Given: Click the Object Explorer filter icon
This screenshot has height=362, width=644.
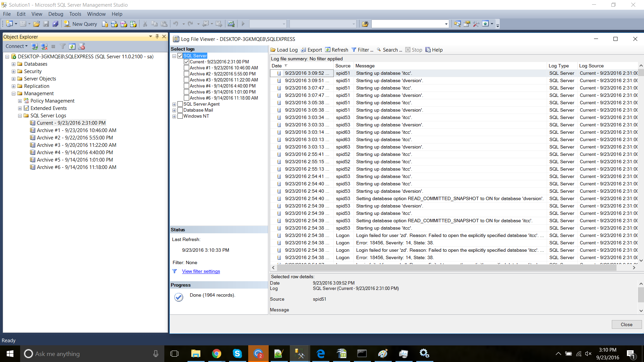Looking at the screenshot, I should [x=63, y=46].
